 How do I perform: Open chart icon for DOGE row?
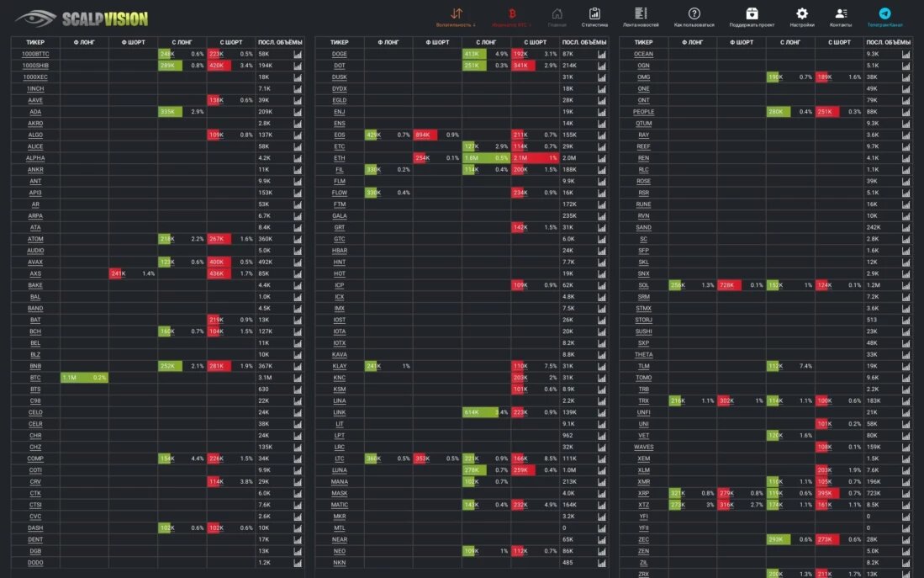(x=602, y=54)
